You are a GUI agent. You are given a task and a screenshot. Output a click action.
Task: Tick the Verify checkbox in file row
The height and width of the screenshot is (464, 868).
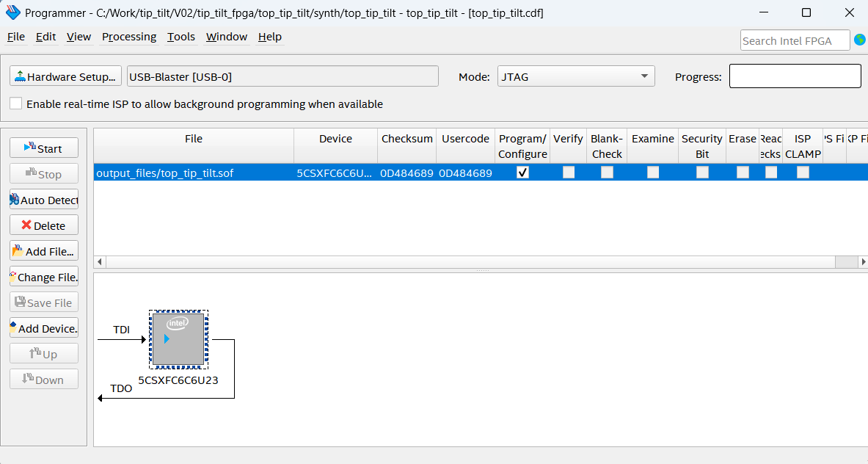click(x=568, y=173)
